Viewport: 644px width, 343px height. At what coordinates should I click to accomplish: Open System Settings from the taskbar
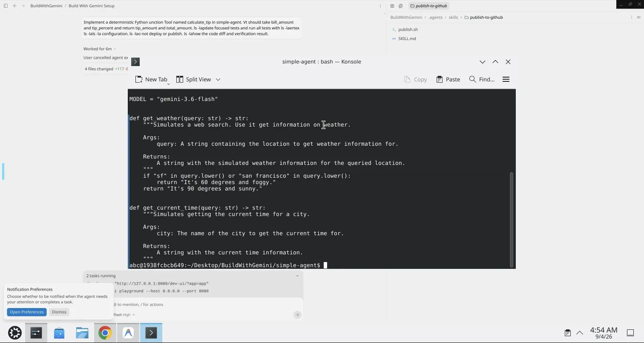[36, 333]
